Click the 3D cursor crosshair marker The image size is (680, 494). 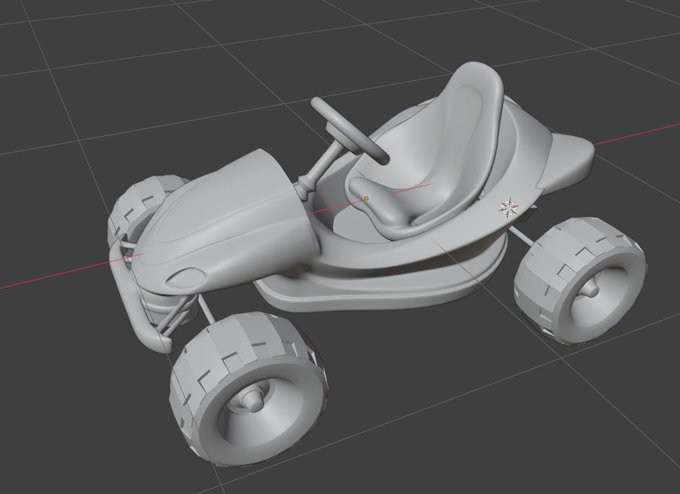[508, 207]
